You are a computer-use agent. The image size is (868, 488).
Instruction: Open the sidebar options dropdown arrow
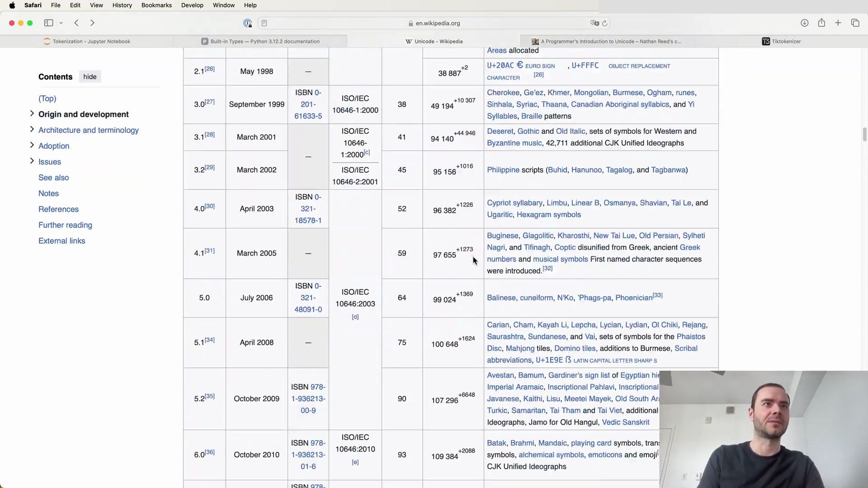tap(61, 23)
